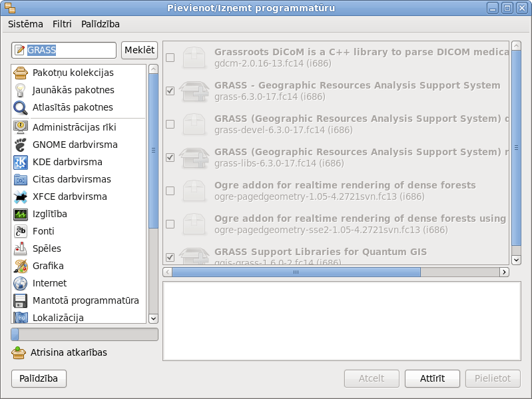Click the KDE darbvirsma gear icon
The image size is (532, 399).
[21, 162]
